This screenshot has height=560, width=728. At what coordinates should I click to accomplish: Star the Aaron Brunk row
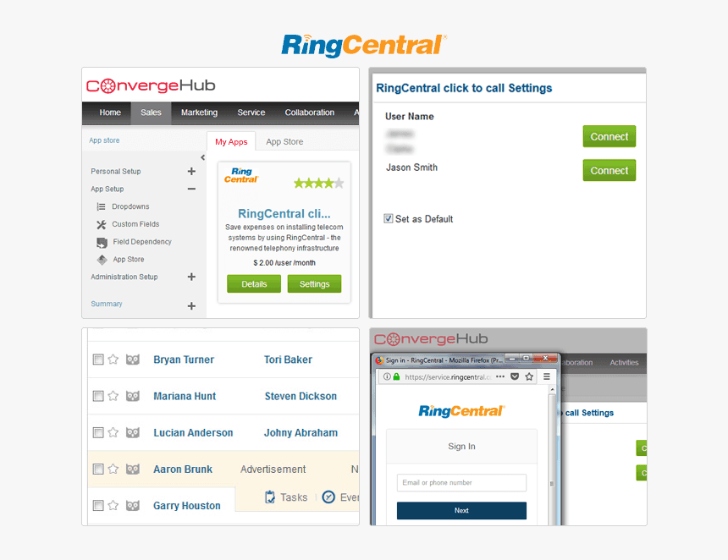pos(113,469)
